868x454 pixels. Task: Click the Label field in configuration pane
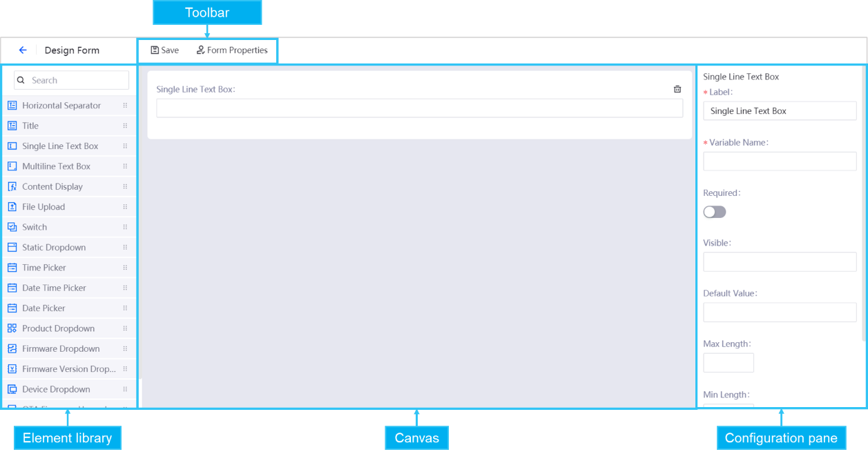pos(780,111)
